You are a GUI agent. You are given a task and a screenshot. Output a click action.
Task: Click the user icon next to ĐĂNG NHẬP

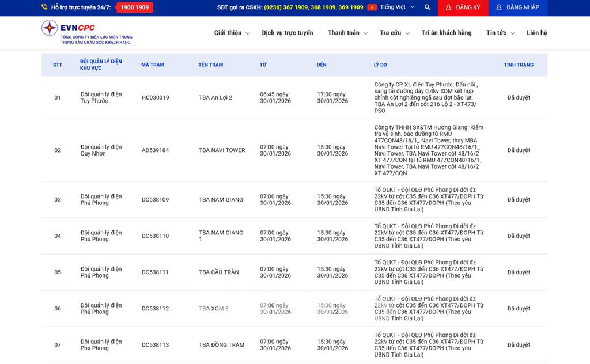[x=499, y=7]
